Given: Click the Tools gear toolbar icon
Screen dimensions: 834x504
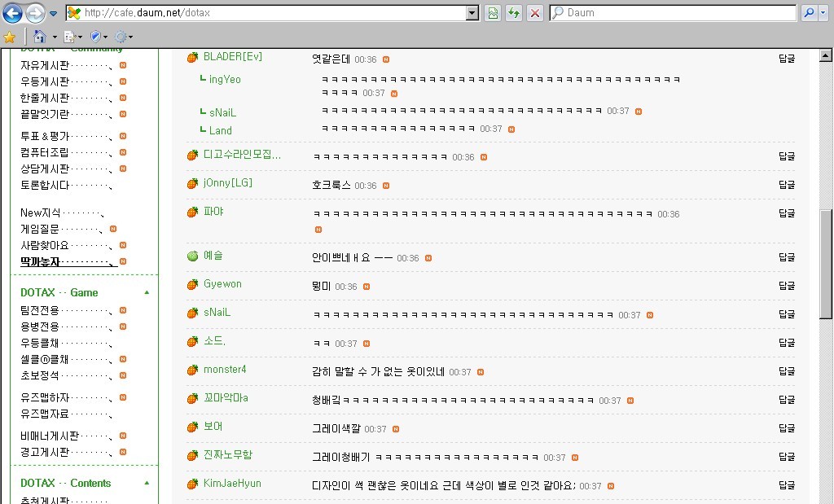Looking at the screenshot, I should click(121, 37).
